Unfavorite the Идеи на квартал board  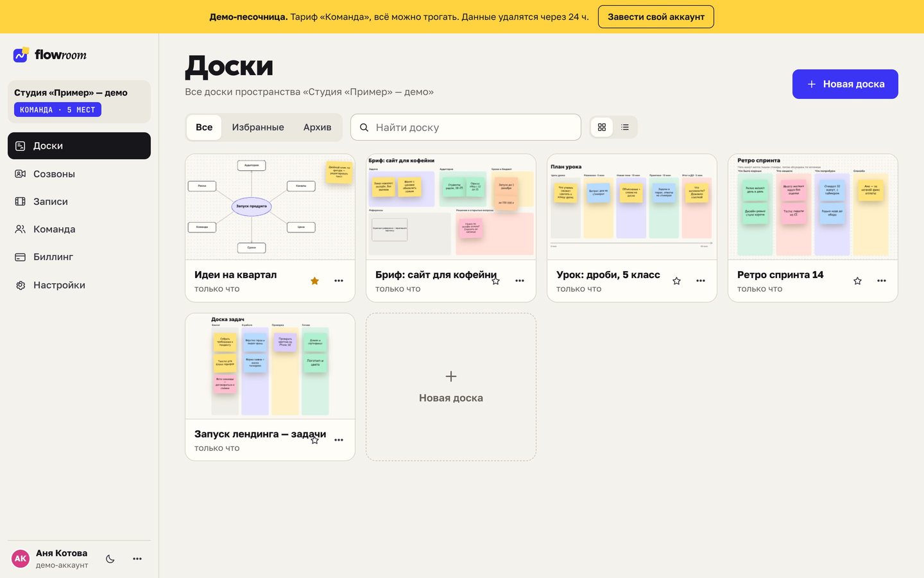314,281
